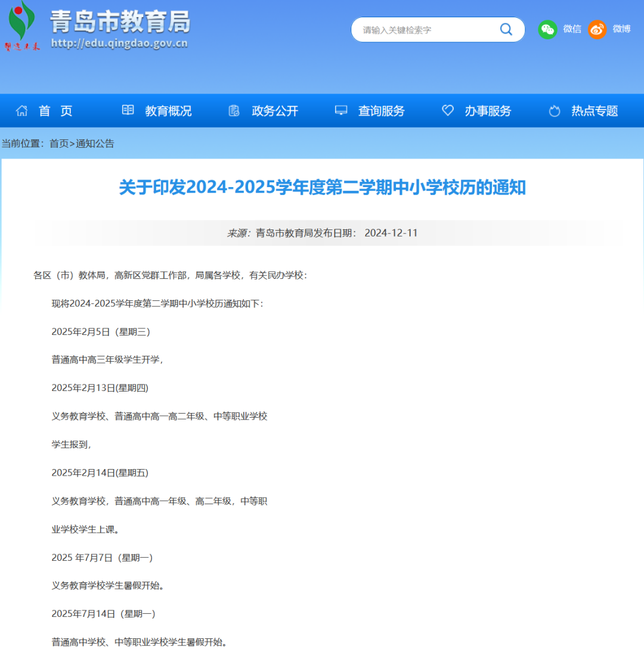Viewport: 644px width, 652px height.
Task: Click the line 普通高中学校、中等职业学校学生暑假开始
Action: (140, 642)
